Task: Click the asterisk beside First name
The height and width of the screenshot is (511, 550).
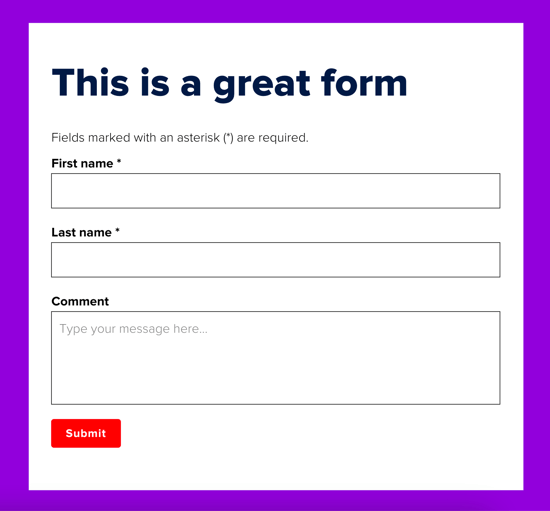Action: (x=119, y=162)
